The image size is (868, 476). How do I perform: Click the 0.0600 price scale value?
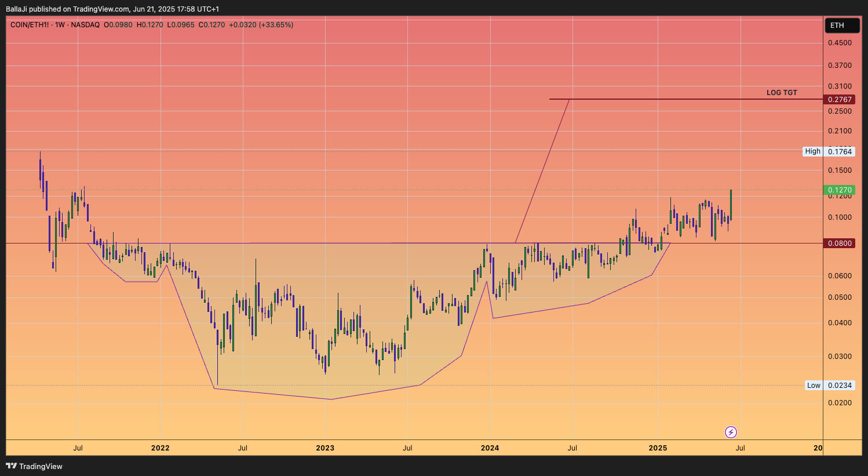pyautogui.click(x=840, y=276)
